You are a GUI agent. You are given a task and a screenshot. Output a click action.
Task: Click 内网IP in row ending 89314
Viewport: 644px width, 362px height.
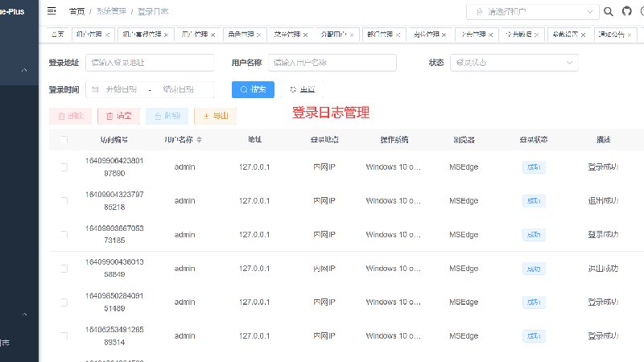[x=324, y=335]
